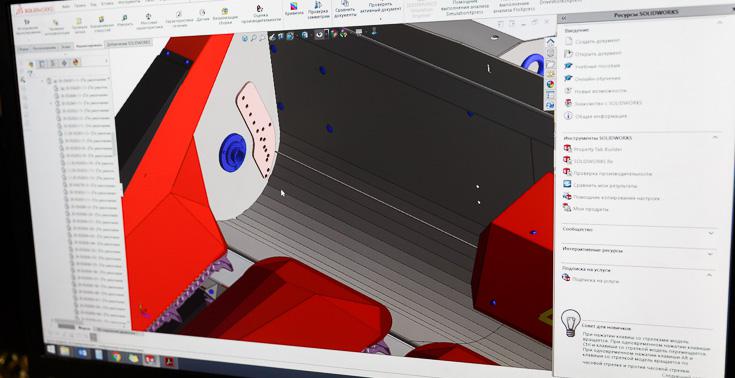Open the DisplayManager color ball tab in the left panel

[75, 62]
